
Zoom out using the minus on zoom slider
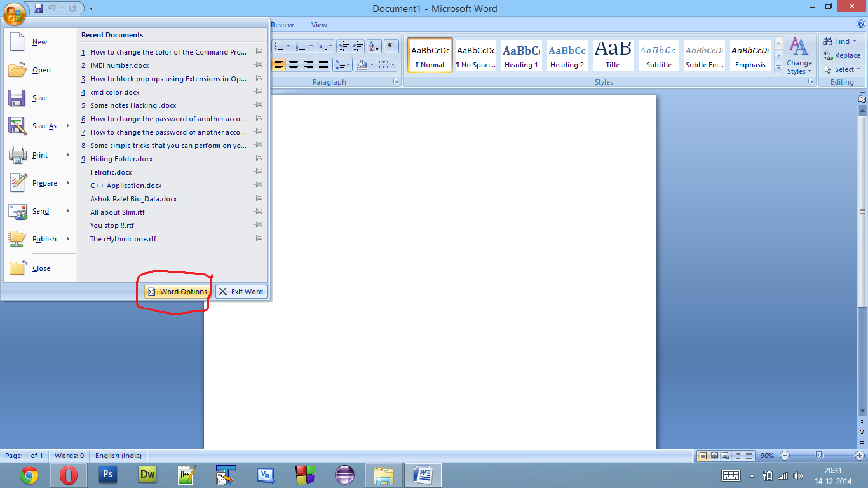(x=785, y=456)
